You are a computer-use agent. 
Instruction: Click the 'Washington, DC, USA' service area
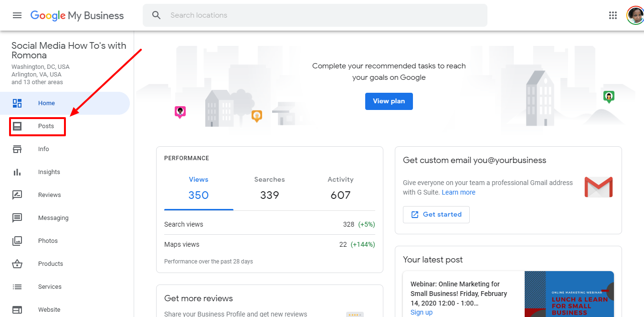pyautogui.click(x=41, y=67)
